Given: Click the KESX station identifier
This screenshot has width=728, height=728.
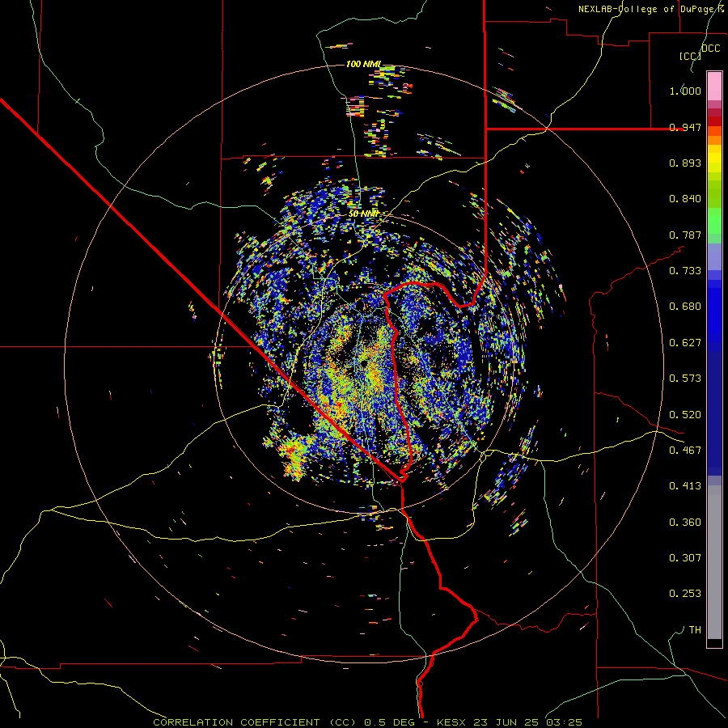Looking at the screenshot, I should [453, 722].
